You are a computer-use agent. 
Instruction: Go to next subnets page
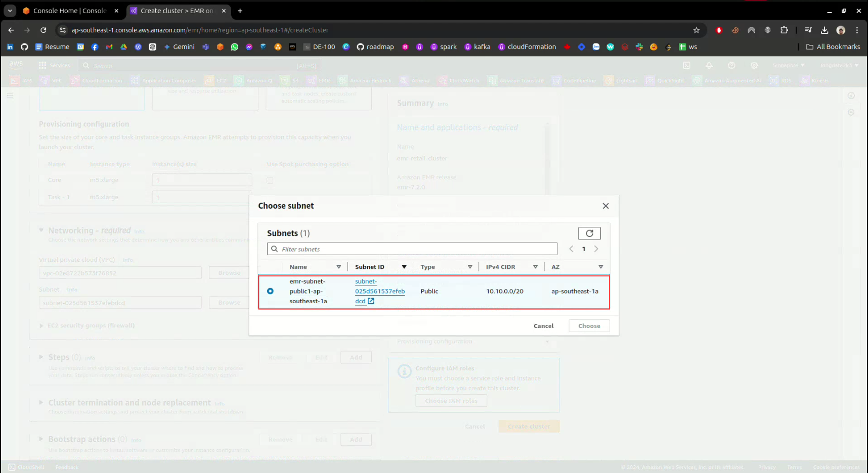pos(596,249)
